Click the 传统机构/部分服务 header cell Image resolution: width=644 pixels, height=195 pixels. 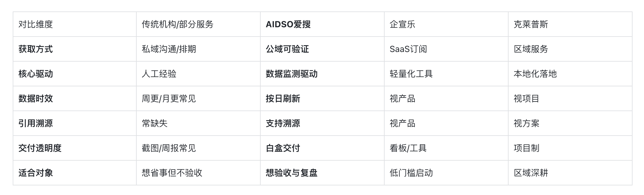pyautogui.click(x=198, y=24)
